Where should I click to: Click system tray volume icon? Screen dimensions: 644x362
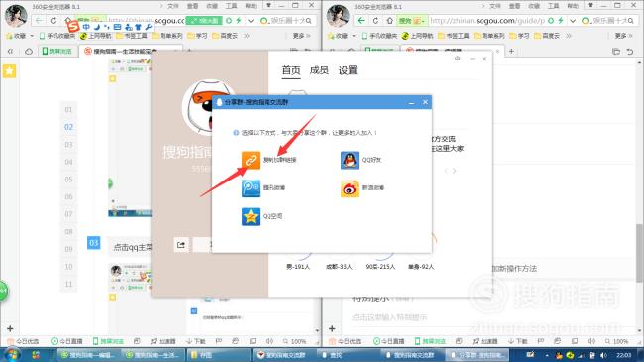[603, 355]
